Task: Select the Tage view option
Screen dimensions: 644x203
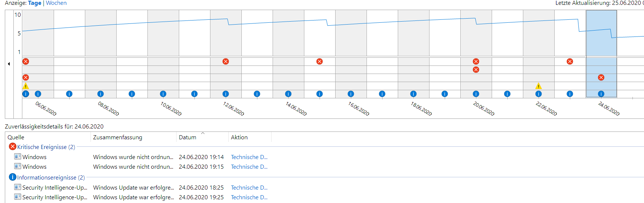Action: coord(35,3)
